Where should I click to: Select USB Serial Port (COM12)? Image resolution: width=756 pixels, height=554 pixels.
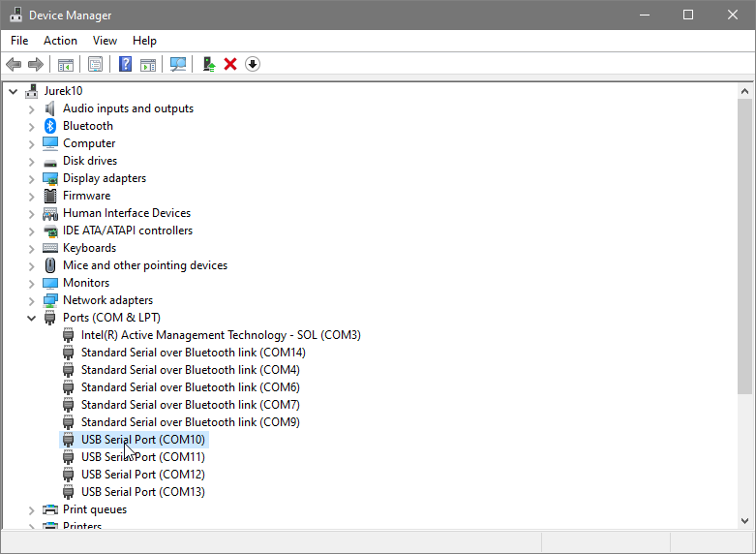[143, 475]
